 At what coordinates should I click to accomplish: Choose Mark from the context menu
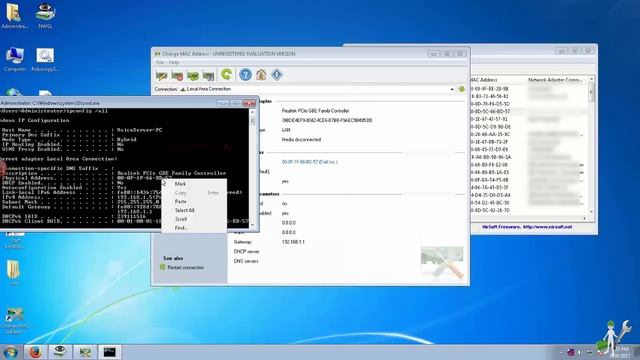pos(194,184)
